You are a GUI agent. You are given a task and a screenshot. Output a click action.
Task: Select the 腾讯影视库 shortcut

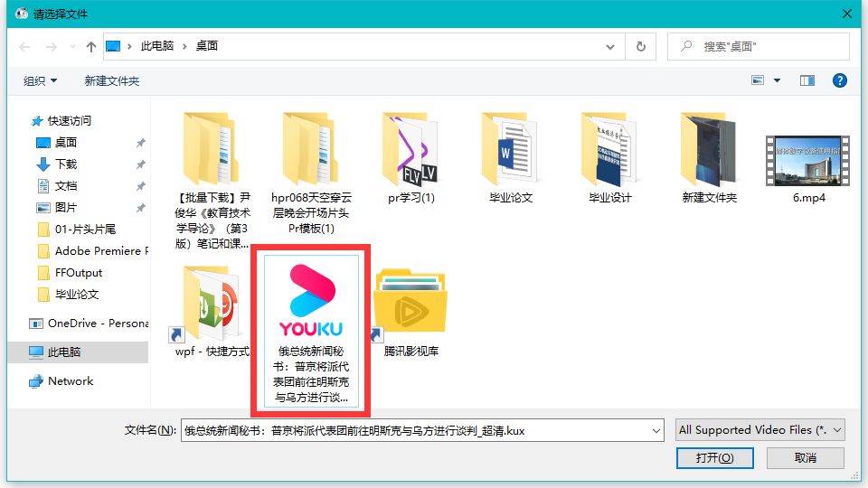410,311
